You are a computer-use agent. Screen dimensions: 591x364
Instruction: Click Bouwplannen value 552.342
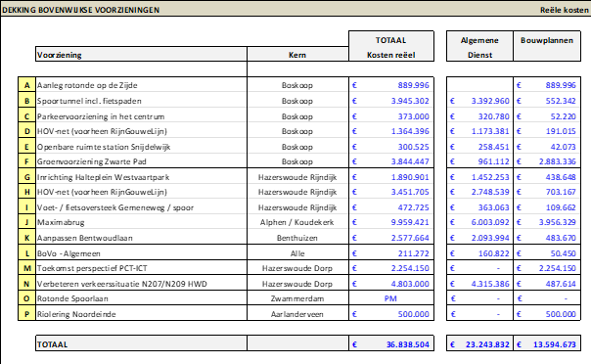coord(547,101)
